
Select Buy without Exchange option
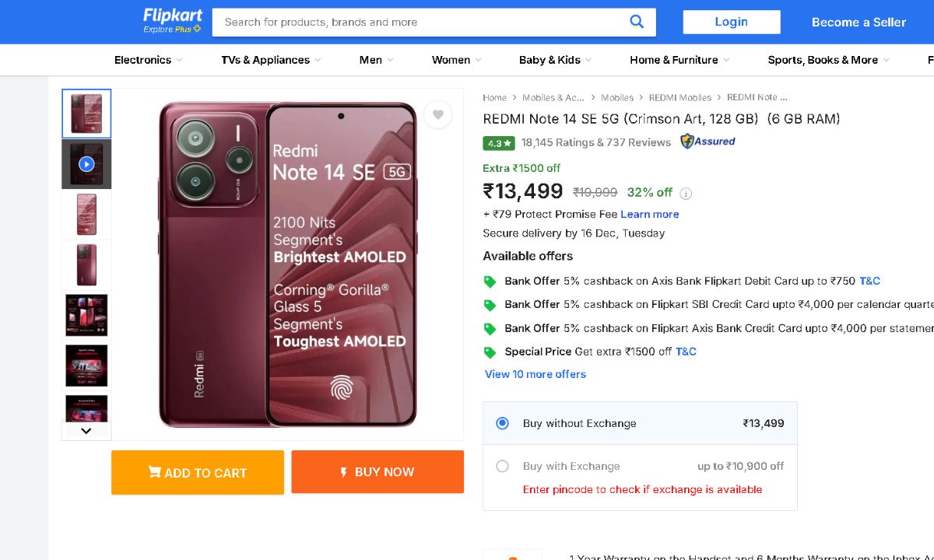click(503, 423)
